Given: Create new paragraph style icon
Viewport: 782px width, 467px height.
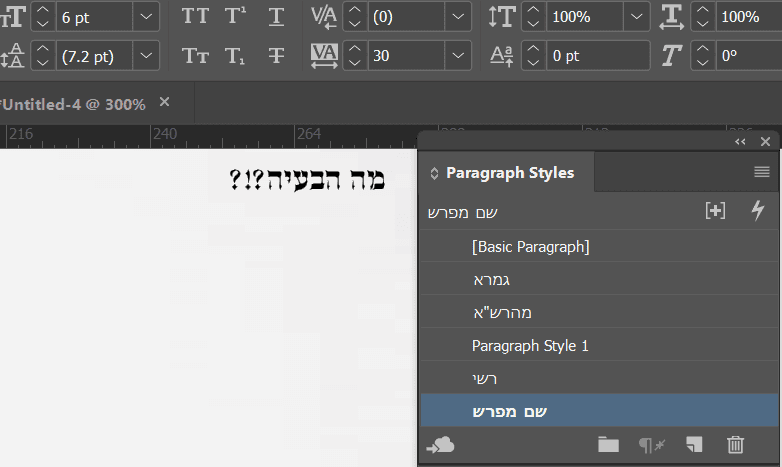Looking at the screenshot, I should point(694,445).
